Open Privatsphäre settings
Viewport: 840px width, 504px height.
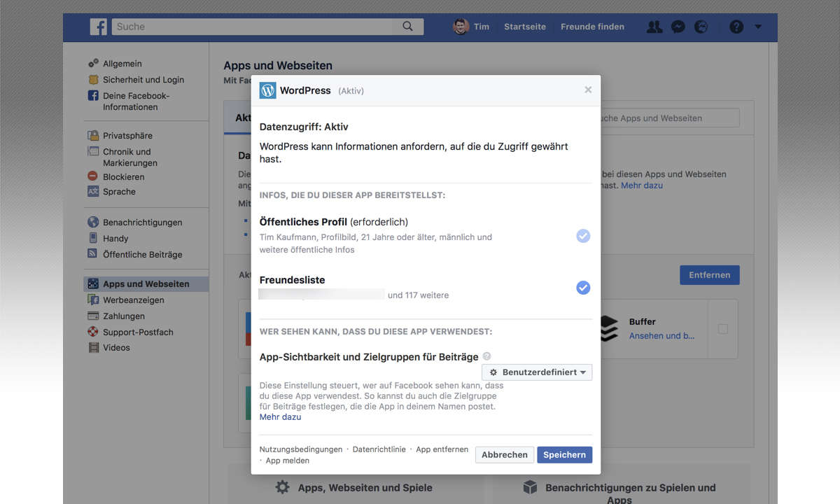pos(127,136)
